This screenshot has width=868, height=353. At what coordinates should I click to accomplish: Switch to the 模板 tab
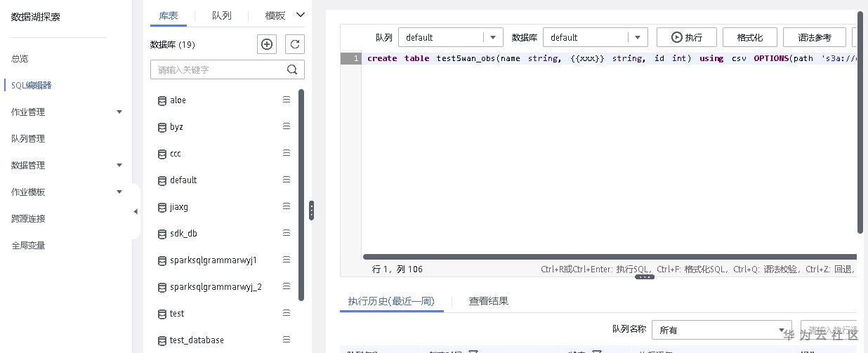coord(275,15)
